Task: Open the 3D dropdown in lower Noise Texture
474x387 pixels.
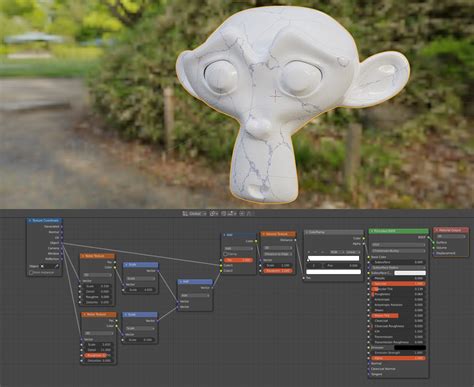Action: [x=99, y=333]
